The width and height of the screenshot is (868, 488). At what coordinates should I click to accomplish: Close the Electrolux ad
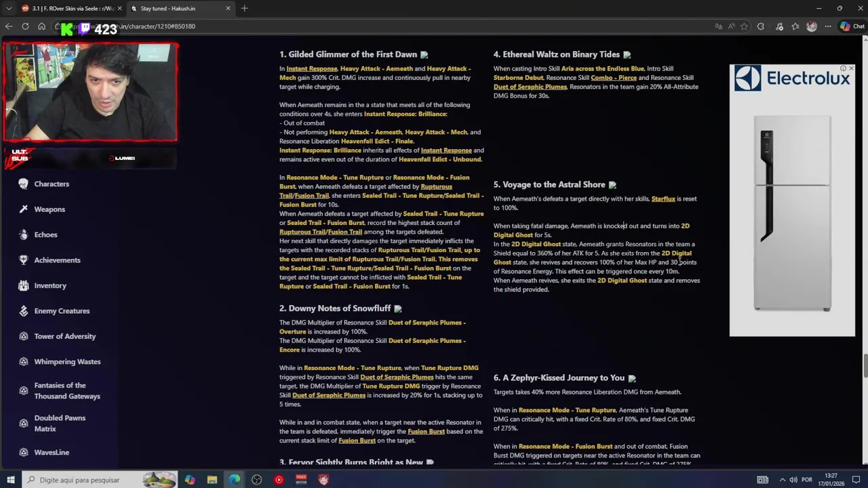tap(851, 68)
